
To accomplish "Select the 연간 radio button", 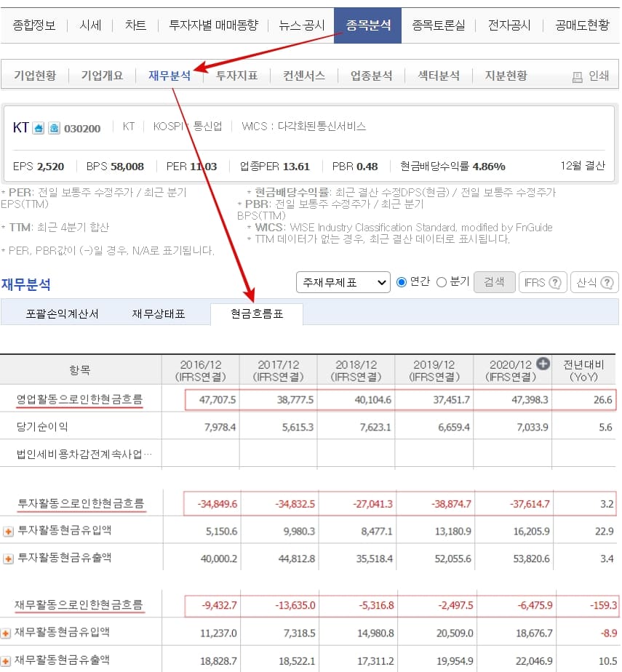I will (402, 282).
